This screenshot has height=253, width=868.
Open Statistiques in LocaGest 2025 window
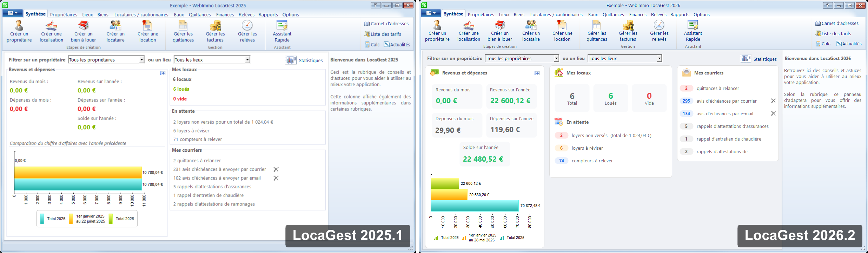click(x=304, y=60)
